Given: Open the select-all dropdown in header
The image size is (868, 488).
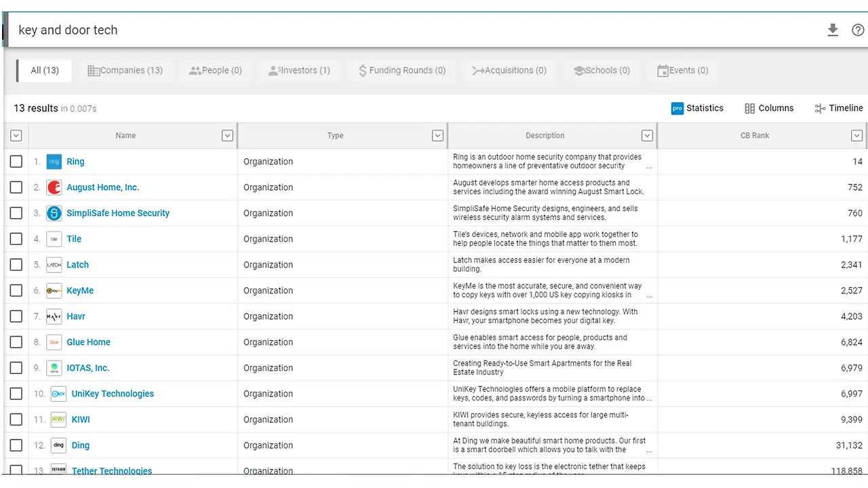Looking at the screenshot, I should (x=16, y=136).
